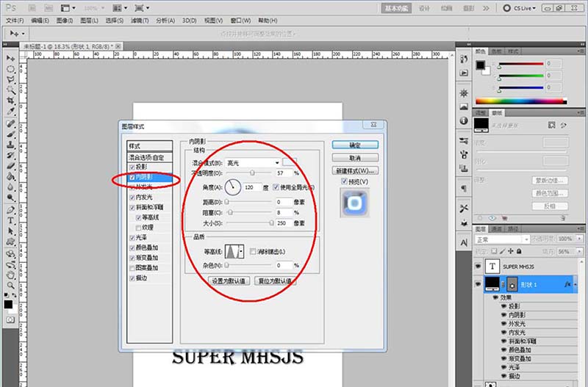The width and height of the screenshot is (588, 387).
Task: Open the 混合模式 dropdown in dialog
Action: coord(252,162)
